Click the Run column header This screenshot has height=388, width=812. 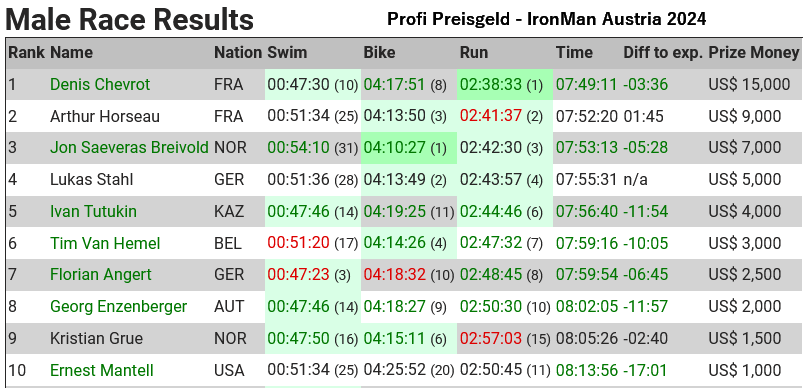pos(474,53)
